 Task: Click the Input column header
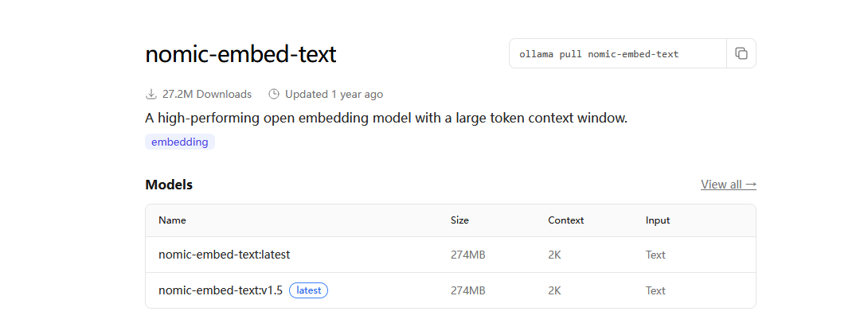tap(658, 220)
